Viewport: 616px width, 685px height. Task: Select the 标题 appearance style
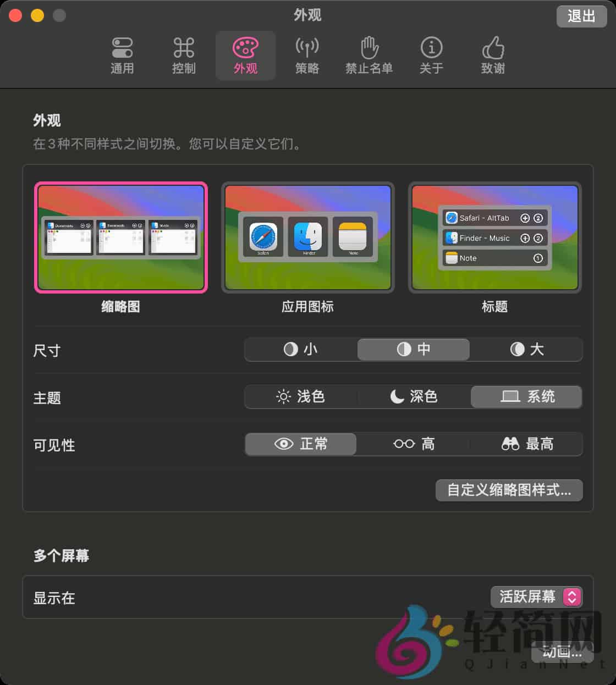pyautogui.click(x=494, y=237)
